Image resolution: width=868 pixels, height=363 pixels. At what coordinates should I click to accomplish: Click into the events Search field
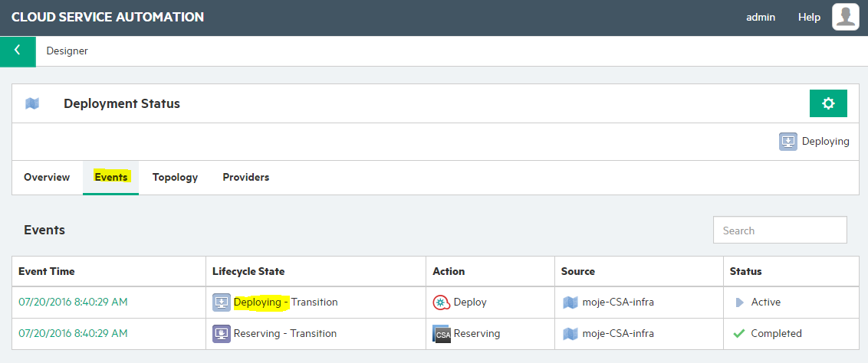(780, 231)
